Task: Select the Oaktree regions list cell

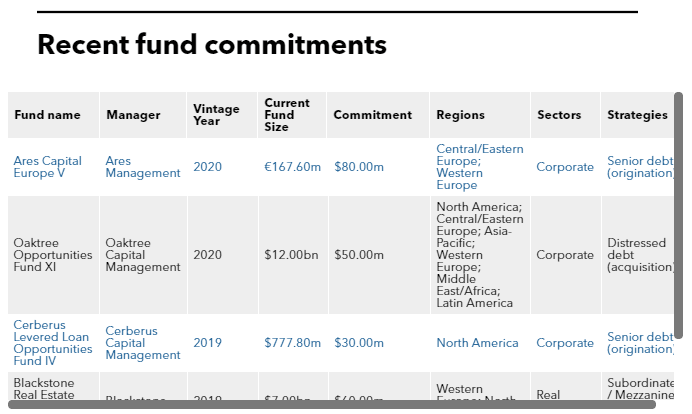Action: pos(480,255)
